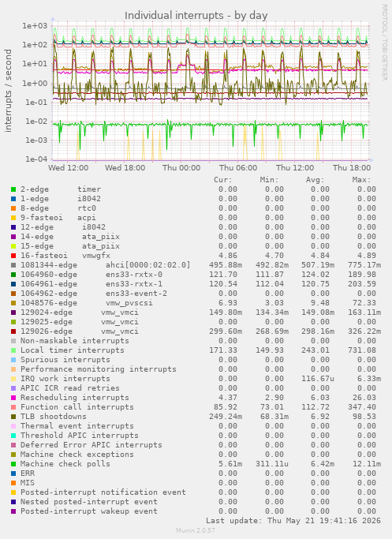
Task: Click the Wed 18:00 time axis label
Action: (125, 168)
